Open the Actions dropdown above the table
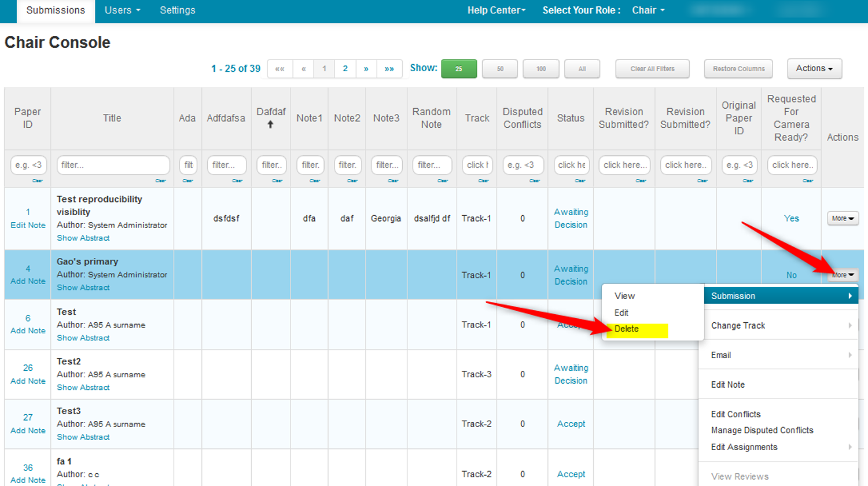868x486 pixels. [x=814, y=68]
